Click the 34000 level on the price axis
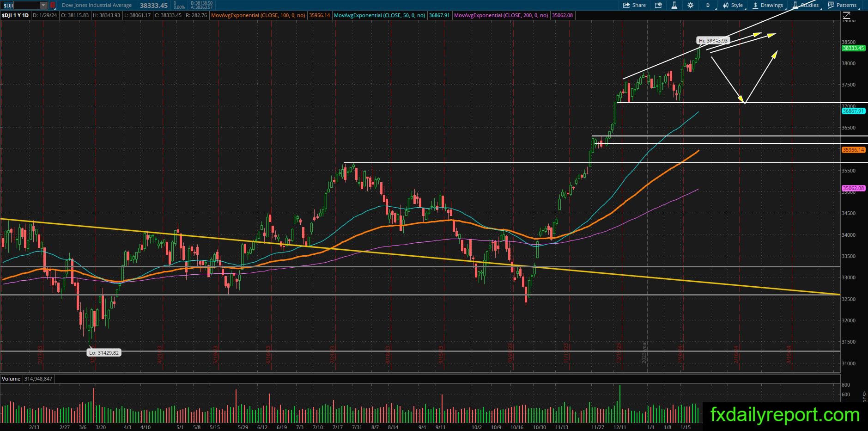 pos(849,235)
